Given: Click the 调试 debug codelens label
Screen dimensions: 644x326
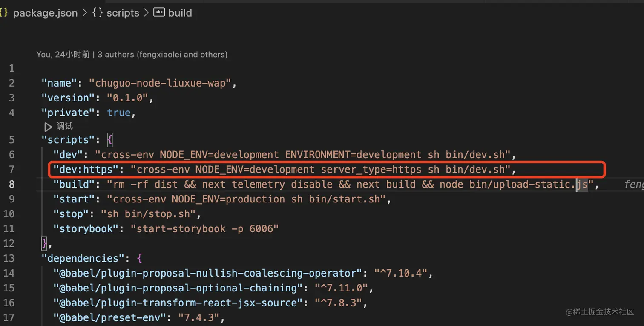Looking at the screenshot, I should tap(65, 126).
